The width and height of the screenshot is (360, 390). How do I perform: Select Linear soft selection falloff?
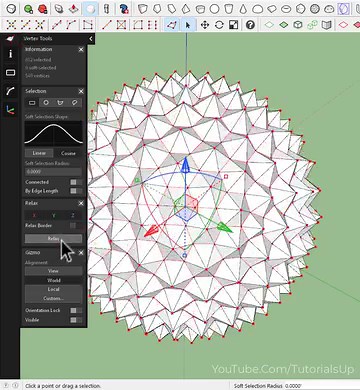(39, 153)
